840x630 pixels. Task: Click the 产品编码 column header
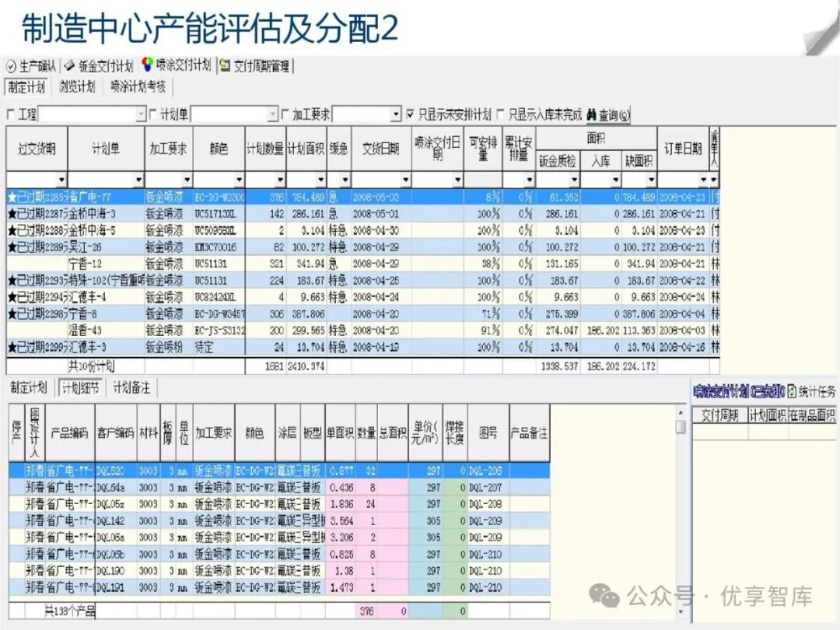coord(70,432)
